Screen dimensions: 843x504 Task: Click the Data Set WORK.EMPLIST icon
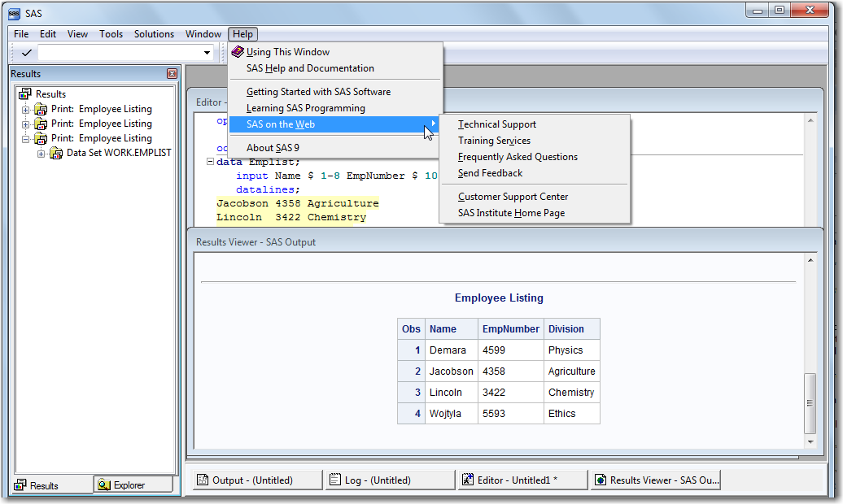[56, 153]
